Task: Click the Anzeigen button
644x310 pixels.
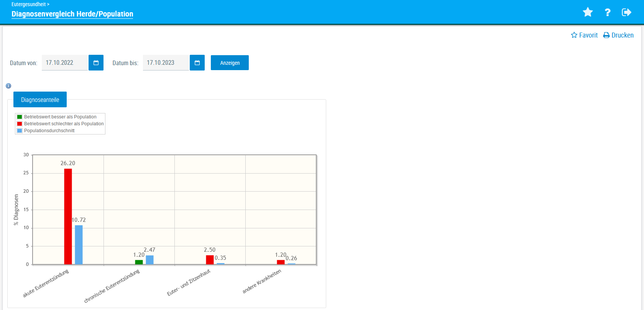Action: tap(230, 63)
